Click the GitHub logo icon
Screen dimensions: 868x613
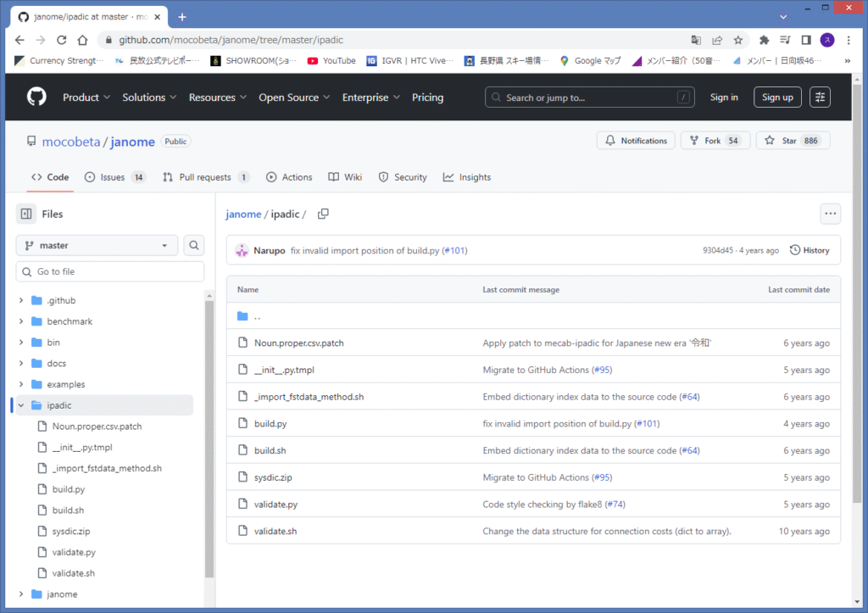36,98
